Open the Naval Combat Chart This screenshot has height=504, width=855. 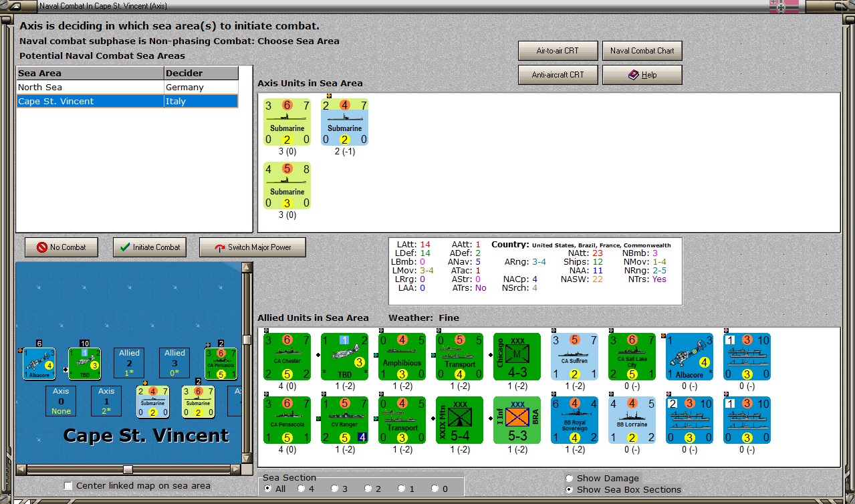642,51
